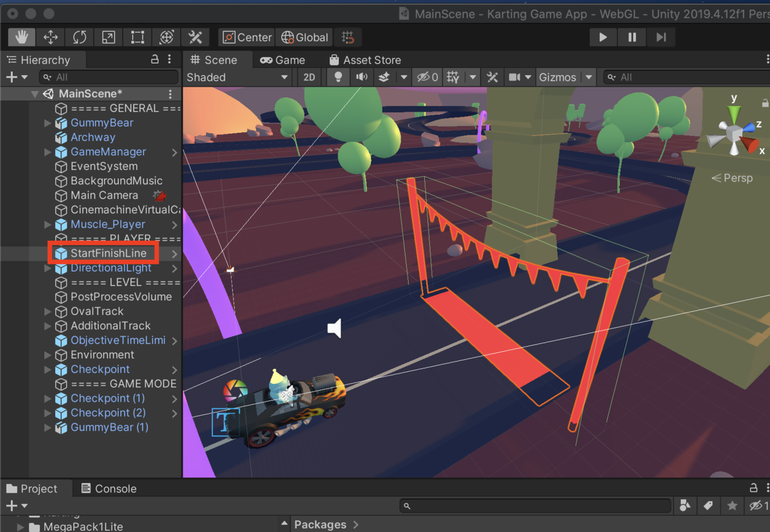
Task: Open the Console tab
Action: tap(109, 488)
